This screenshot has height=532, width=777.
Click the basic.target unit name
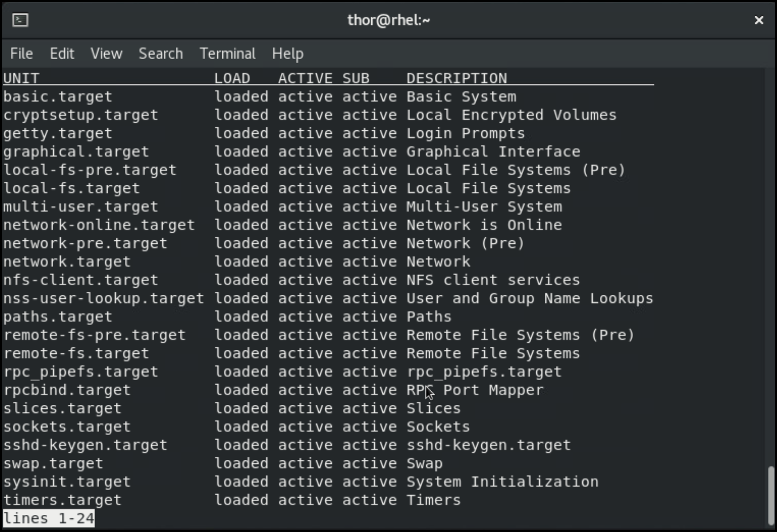tap(58, 96)
